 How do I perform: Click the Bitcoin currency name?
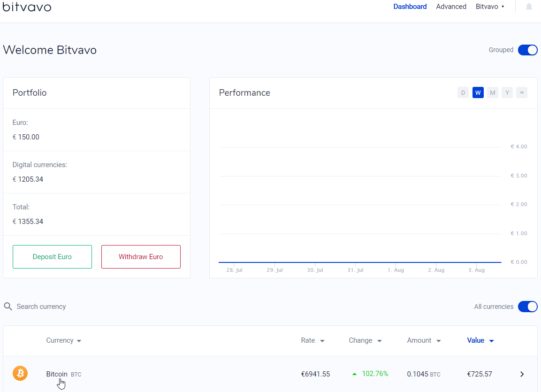tap(57, 374)
